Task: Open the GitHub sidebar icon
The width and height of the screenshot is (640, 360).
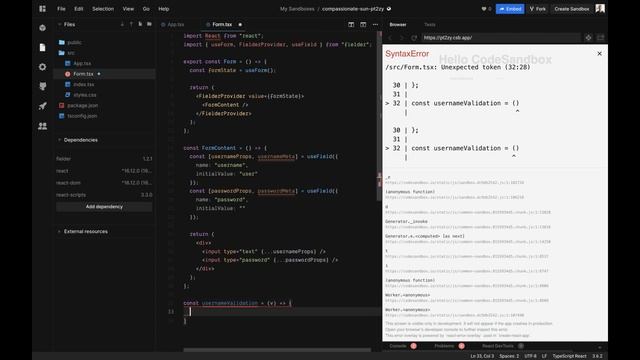Action: [x=42, y=86]
